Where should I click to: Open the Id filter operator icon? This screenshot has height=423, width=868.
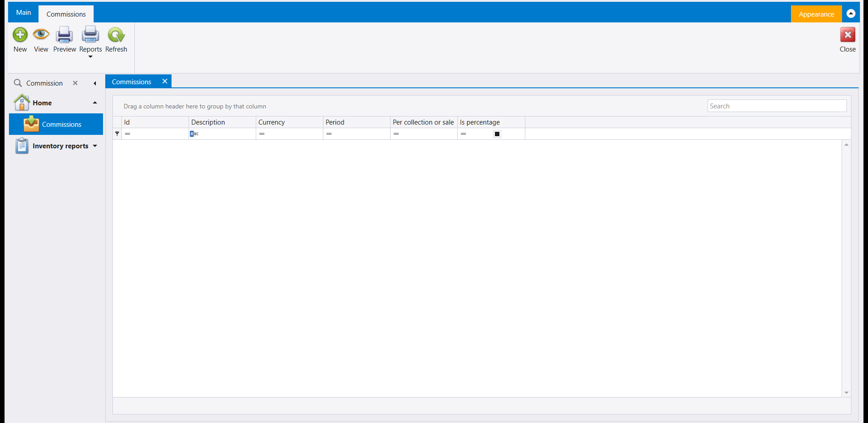pyautogui.click(x=128, y=134)
